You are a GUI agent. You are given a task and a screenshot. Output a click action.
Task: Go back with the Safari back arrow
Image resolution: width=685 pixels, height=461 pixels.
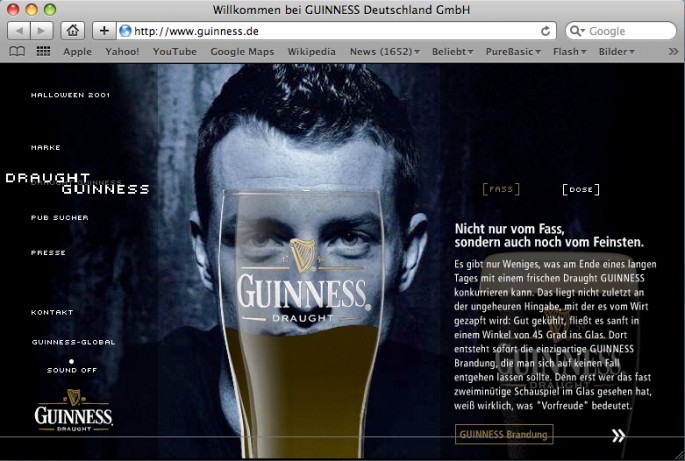[19, 31]
